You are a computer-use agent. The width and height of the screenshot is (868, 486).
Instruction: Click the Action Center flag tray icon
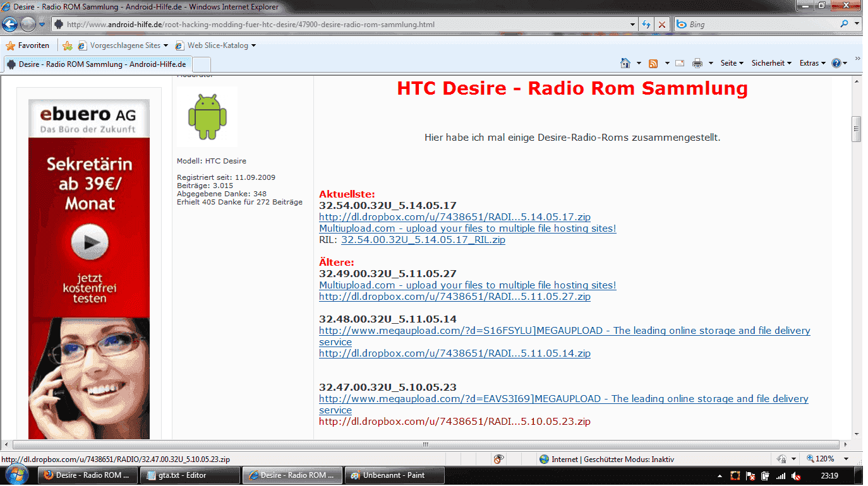(x=751, y=475)
